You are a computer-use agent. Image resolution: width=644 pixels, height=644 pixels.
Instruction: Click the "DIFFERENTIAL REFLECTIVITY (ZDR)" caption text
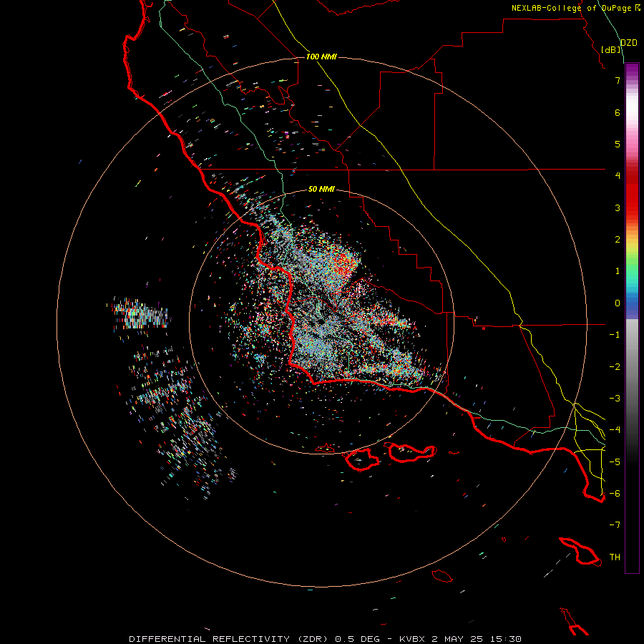click(228, 639)
